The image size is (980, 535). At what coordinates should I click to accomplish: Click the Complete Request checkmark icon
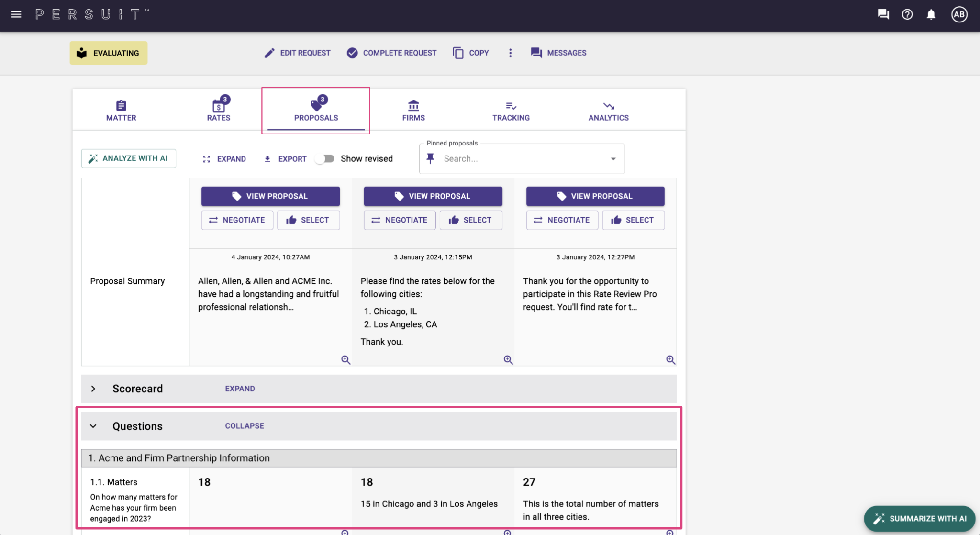pos(352,53)
